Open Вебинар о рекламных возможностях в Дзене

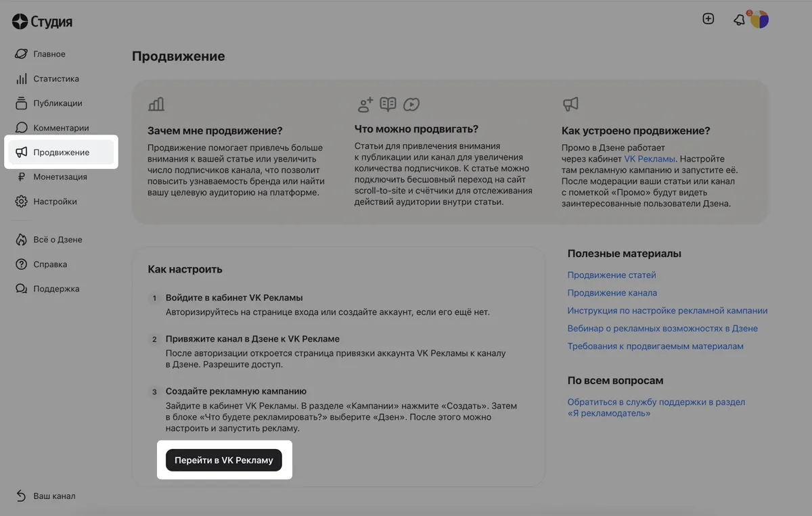pos(662,329)
